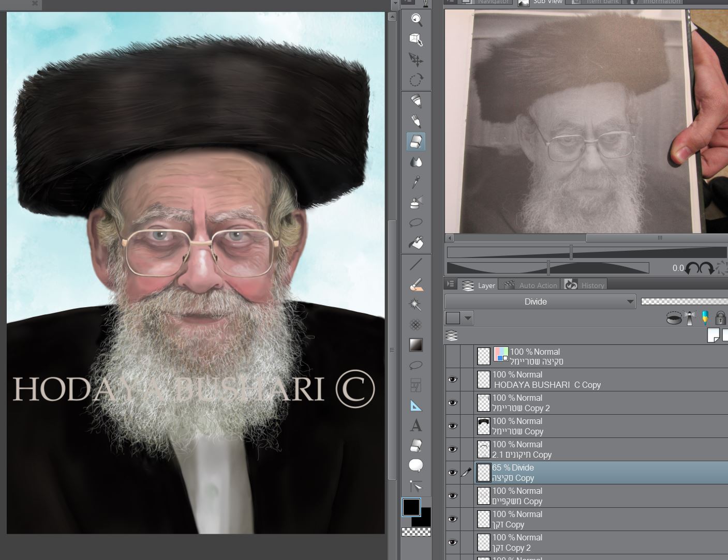
Task: Open the layer palette color dropdown
Action: (468, 318)
